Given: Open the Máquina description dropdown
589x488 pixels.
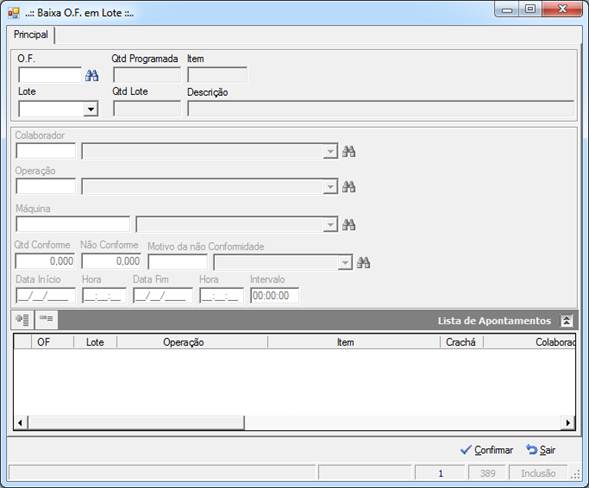Looking at the screenshot, I should point(330,225).
